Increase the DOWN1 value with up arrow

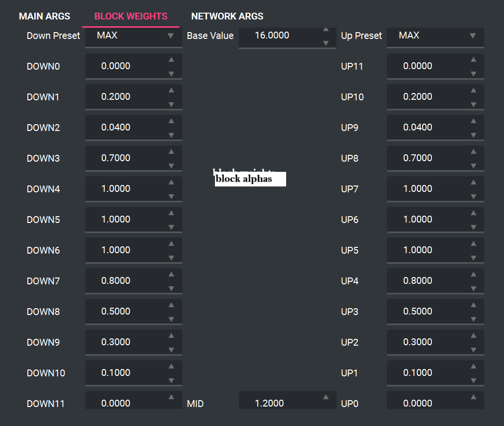pos(171,90)
